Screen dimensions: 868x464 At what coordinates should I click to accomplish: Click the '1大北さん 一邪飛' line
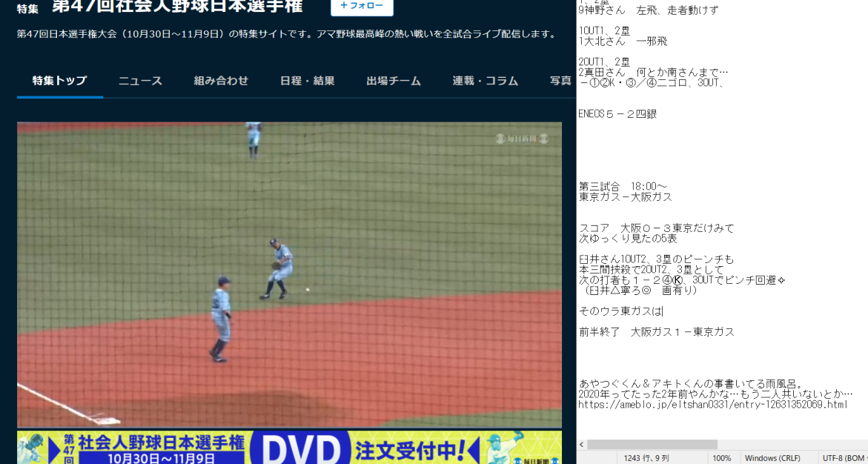coord(623,42)
